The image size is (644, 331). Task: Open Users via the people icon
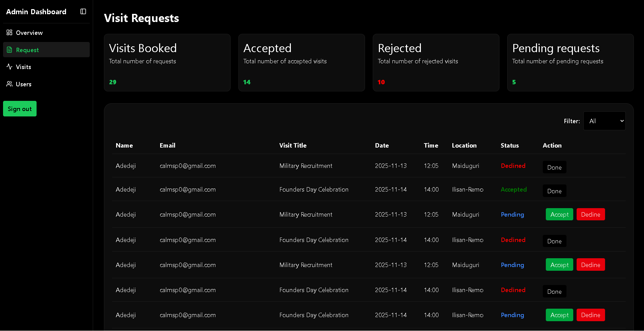9,84
